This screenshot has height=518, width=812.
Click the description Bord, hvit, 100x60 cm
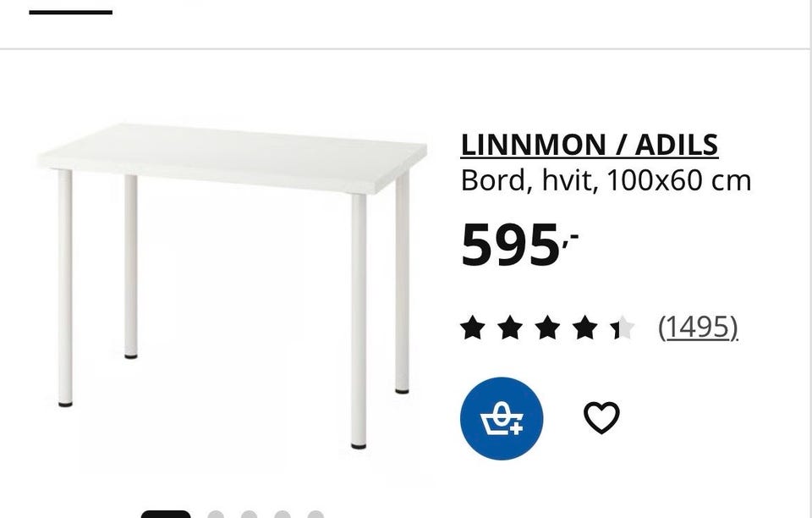606,181
